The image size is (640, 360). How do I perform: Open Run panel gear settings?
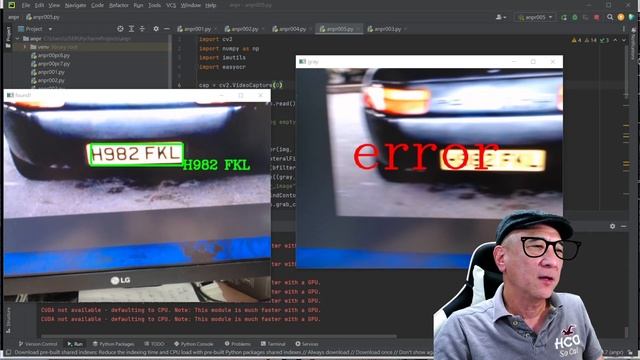point(612,226)
